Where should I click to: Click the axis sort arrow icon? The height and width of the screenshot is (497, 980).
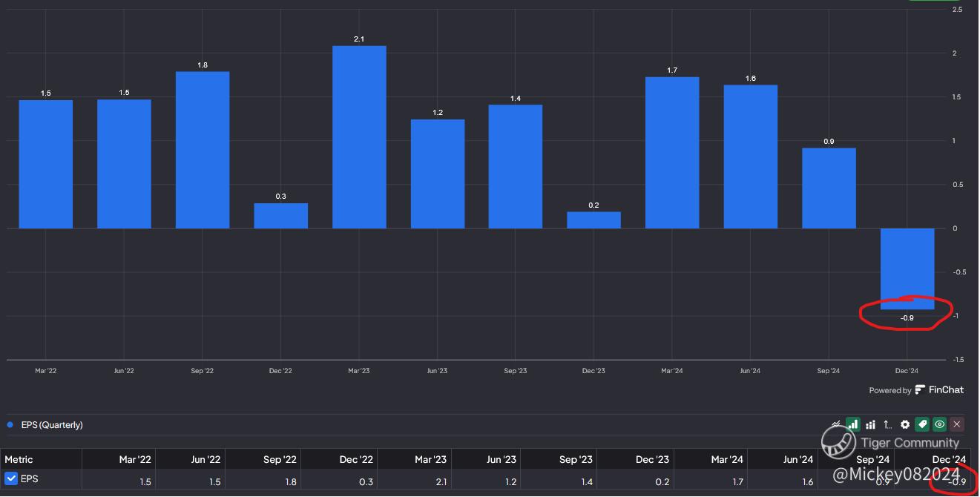(x=887, y=424)
